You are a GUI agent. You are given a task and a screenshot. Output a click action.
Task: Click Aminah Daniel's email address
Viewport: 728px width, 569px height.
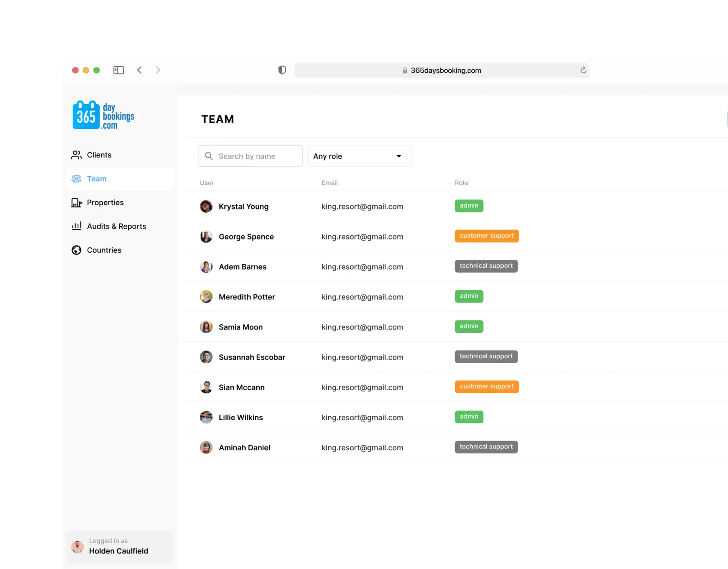(362, 448)
